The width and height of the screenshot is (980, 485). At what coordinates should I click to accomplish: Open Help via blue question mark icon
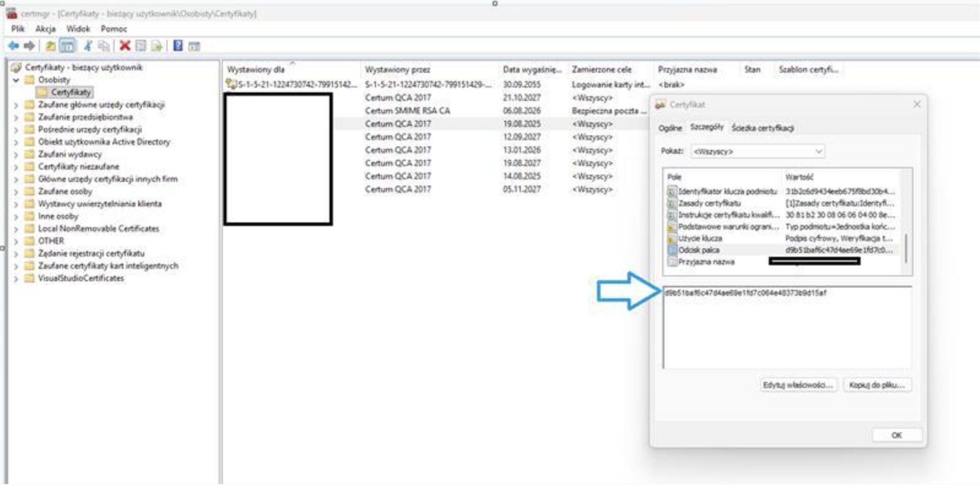178,46
